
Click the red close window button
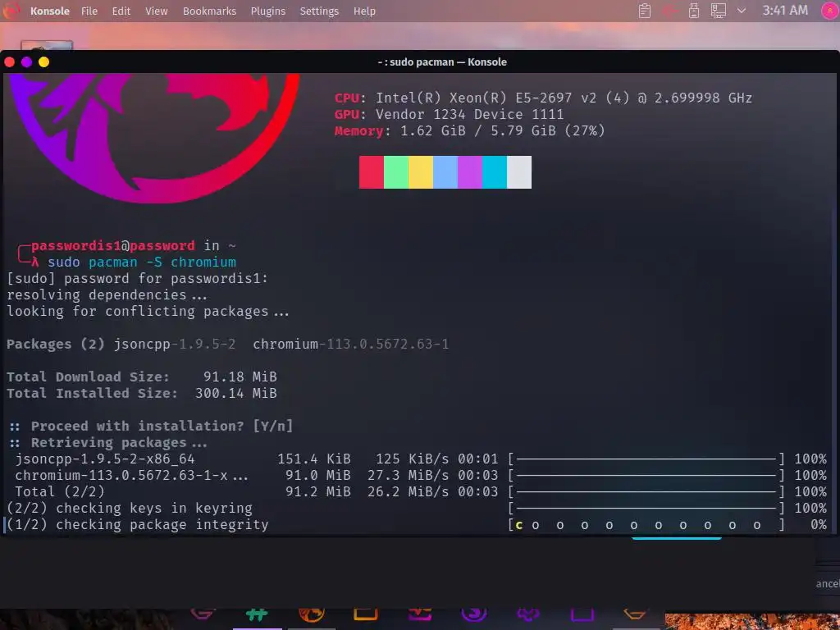coord(9,62)
